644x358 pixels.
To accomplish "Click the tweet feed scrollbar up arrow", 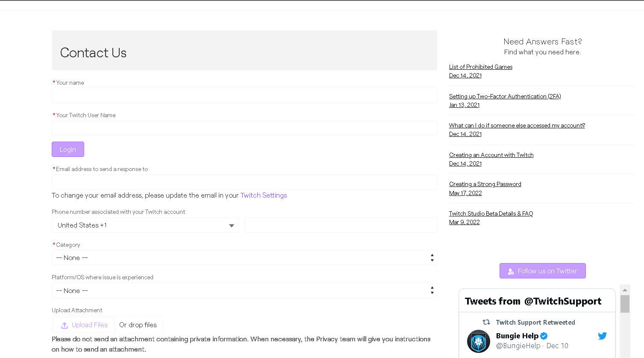I will click(x=625, y=290).
